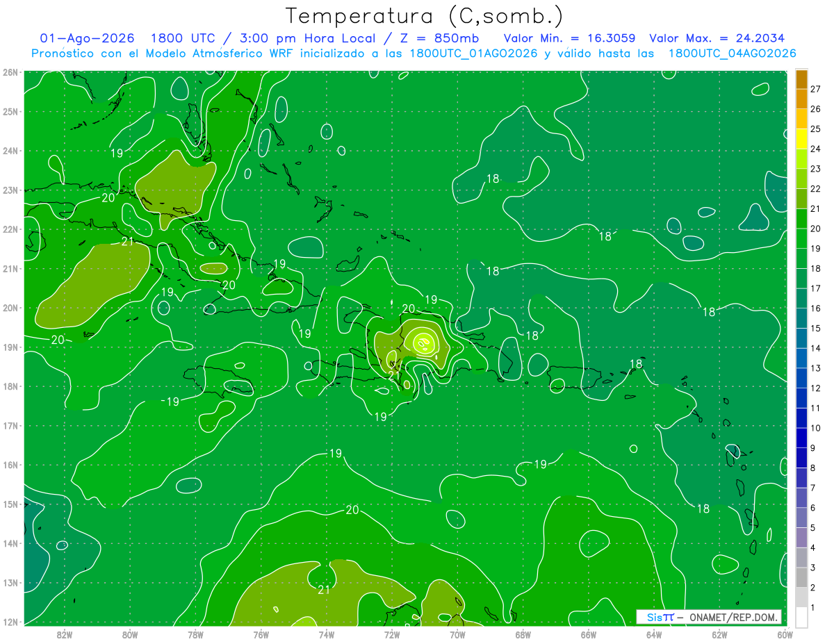Select the date "01-Ago-2026" in header
Image resolution: width=834 pixels, height=644 pixels.
(87, 38)
